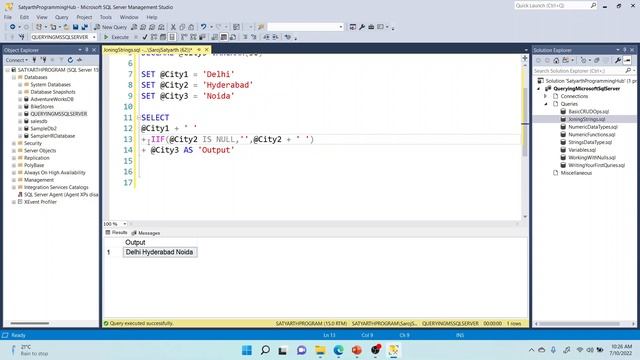
Task: Click the New Query toolbar button
Action: pos(111,27)
